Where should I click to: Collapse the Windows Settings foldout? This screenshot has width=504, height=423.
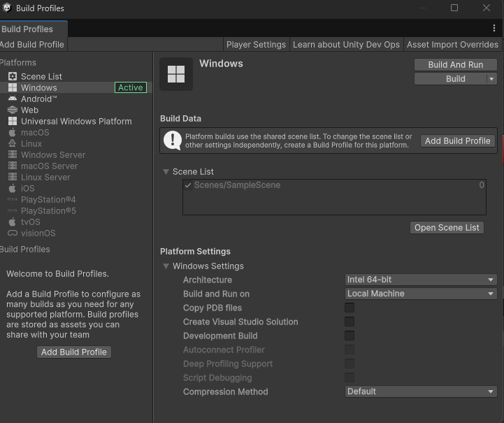point(166,266)
